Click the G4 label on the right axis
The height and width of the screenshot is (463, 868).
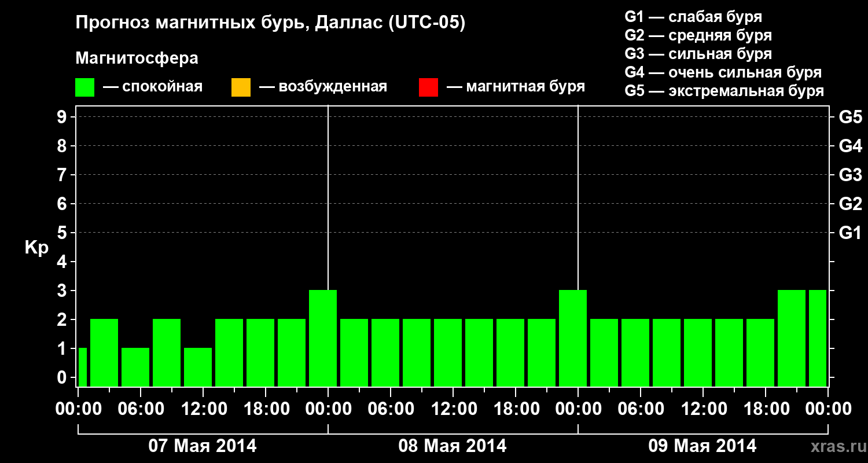tap(850, 146)
